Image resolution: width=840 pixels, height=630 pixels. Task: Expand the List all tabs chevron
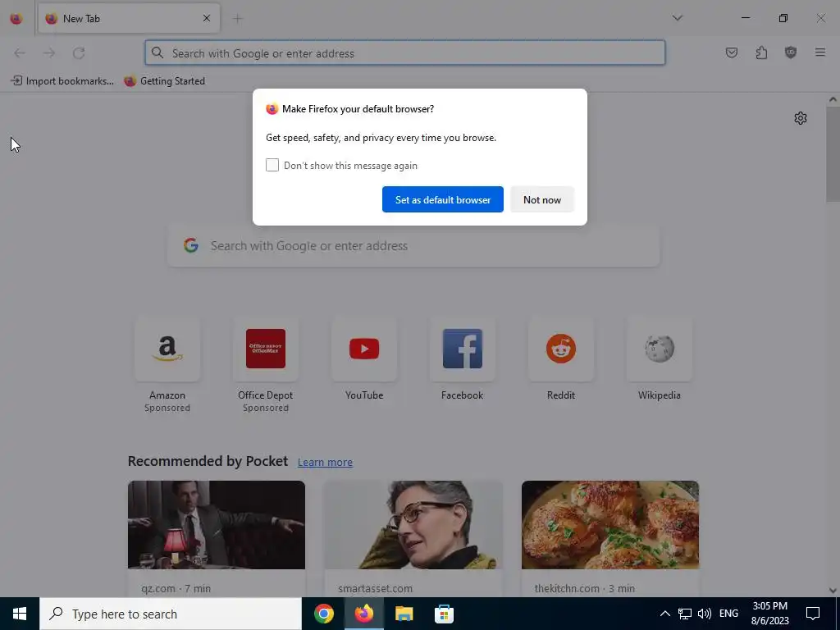coord(677,18)
